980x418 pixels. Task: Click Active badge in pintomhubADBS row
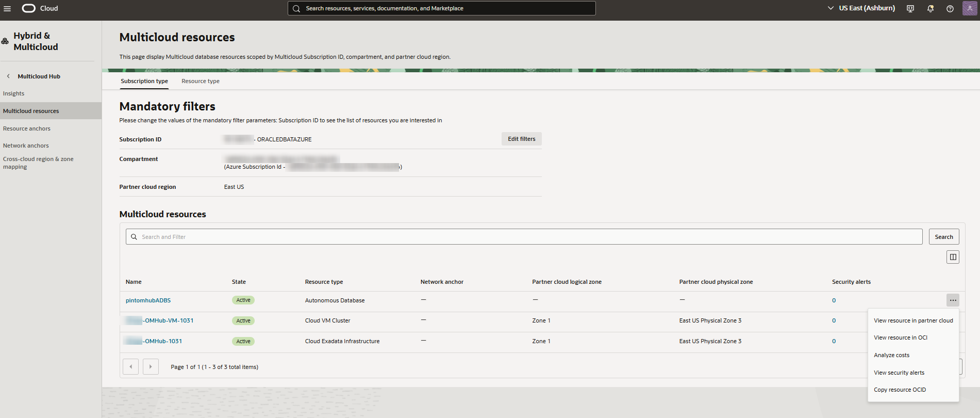(x=243, y=300)
